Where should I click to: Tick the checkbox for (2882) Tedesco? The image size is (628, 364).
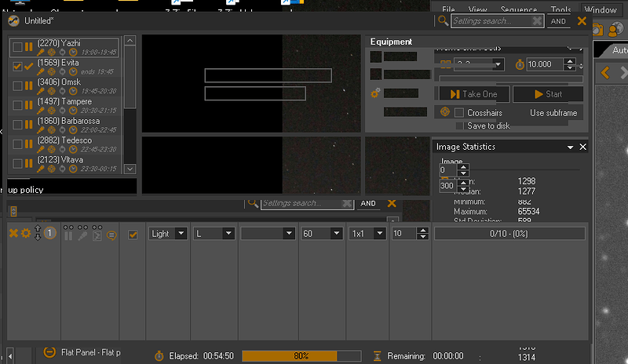(17, 144)
